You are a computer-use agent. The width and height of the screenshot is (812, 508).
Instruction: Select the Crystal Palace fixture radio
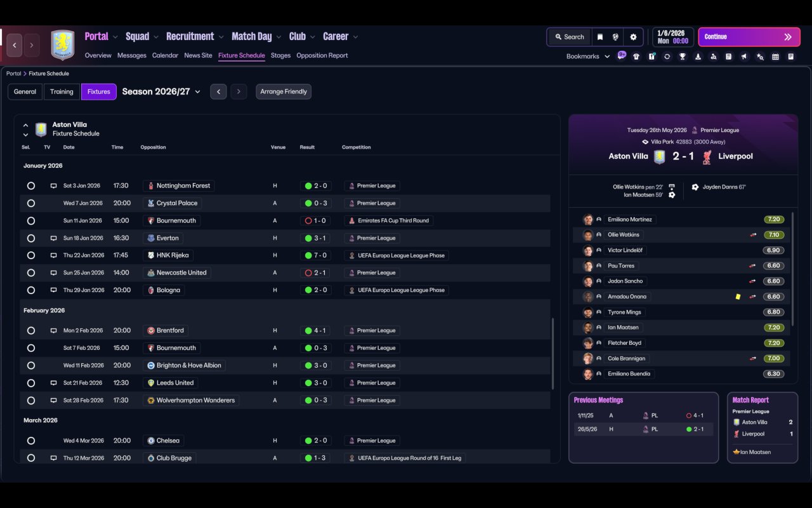[x=30, y=203]
